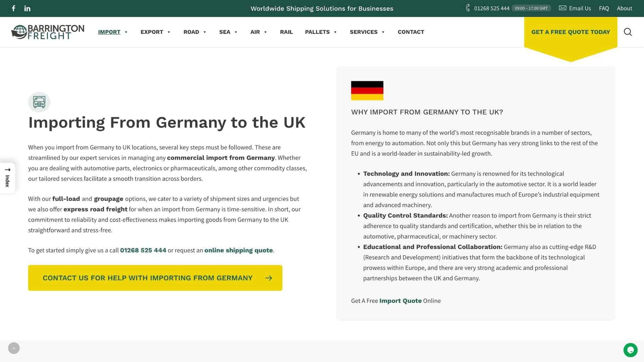Click Contact Us For Help Importing button

pos(155,278)
